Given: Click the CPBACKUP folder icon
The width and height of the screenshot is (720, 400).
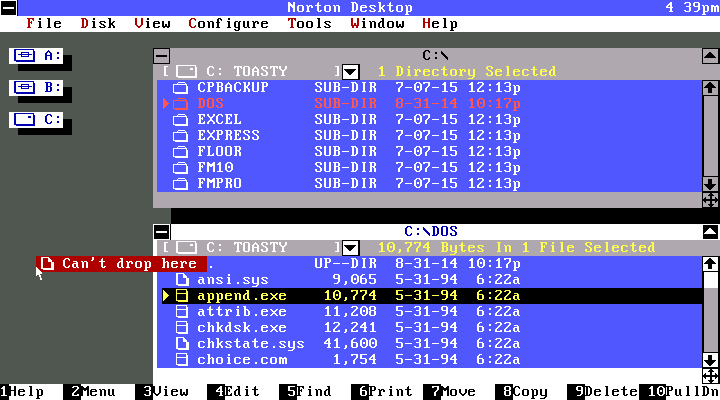Looking at the screenshot, I should click(180, 87).
